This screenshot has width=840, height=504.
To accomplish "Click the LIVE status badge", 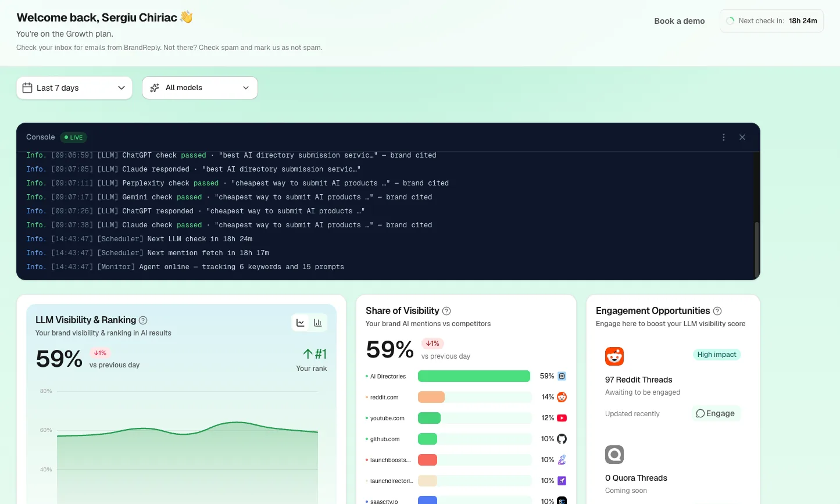I will [74, 137].
